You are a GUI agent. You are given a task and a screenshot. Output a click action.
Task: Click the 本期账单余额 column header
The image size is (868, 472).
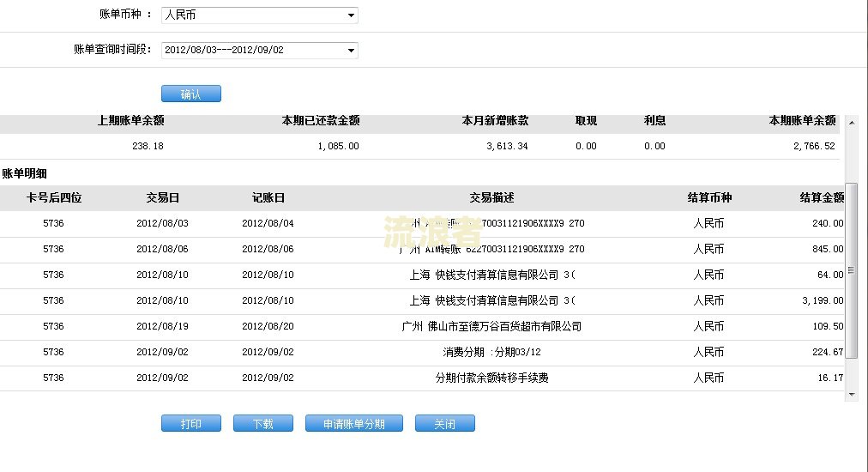pos(802,121)
